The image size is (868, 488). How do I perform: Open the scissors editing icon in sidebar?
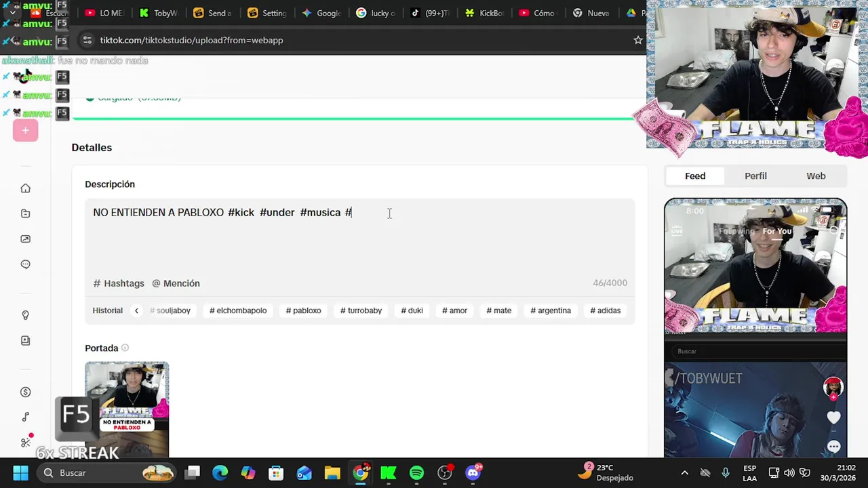click(x=25, y=442)
